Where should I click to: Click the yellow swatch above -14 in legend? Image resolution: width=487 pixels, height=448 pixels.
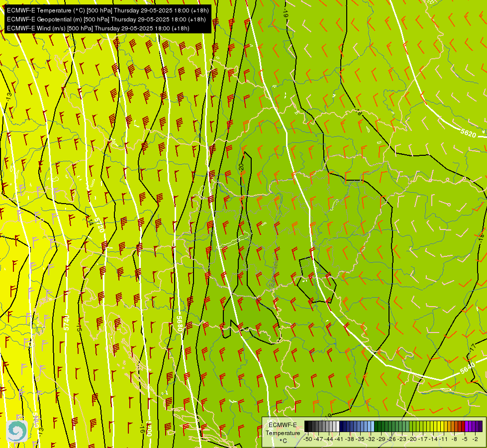[x=432, y=426]
